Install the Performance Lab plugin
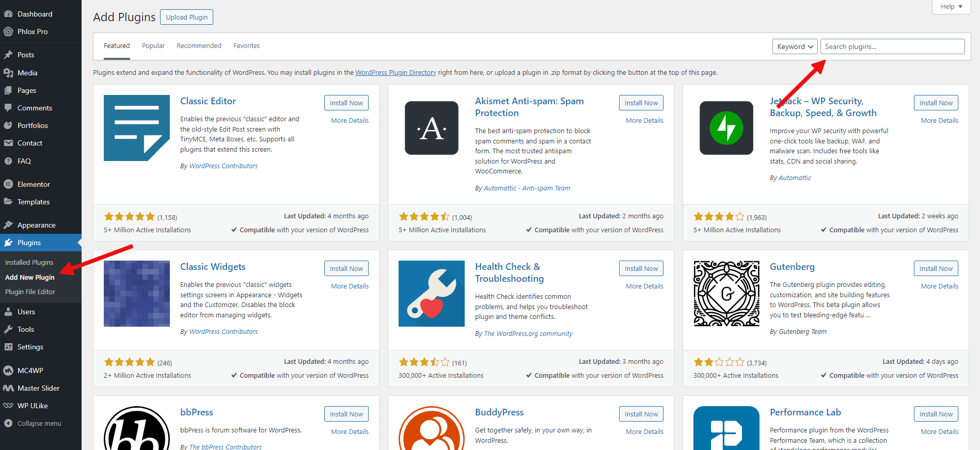The height and width of the screenshot is (450, 980). pyautogui.click(x=936, y=414)
